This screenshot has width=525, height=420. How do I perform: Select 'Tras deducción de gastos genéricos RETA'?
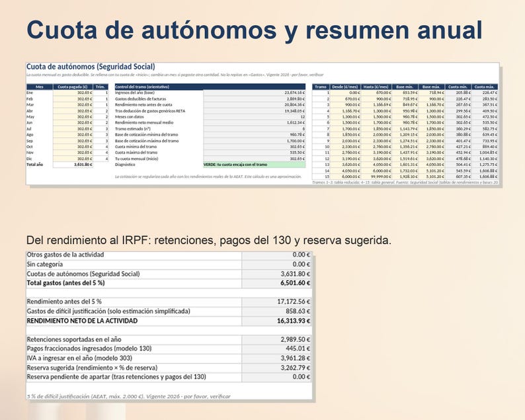pos(149,111)
